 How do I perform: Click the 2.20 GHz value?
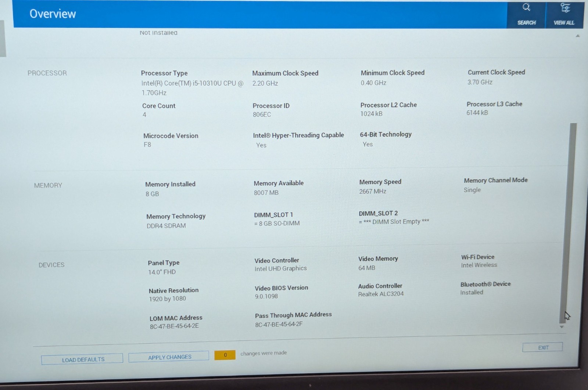265,83
